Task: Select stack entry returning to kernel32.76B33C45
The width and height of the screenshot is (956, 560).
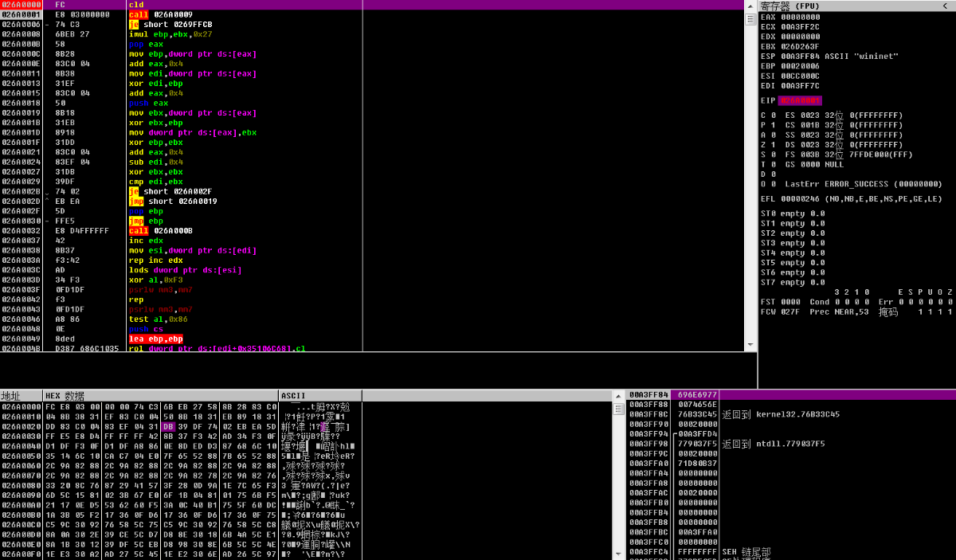Action: coord(792,414)
